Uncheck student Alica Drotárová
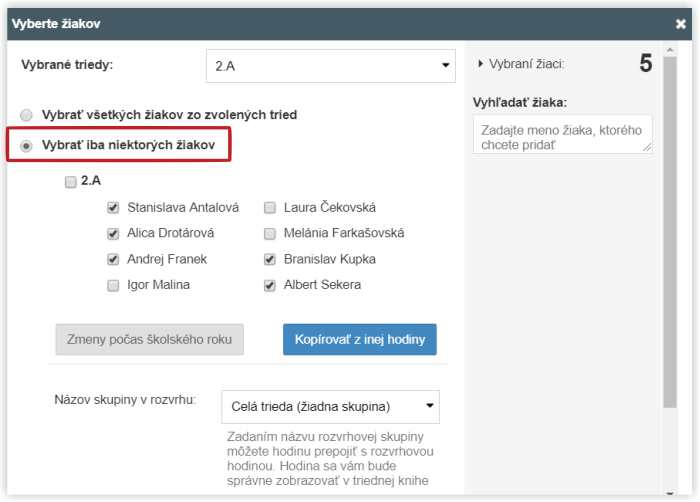Screen dimensions: 700x502 tap(114, 234)
